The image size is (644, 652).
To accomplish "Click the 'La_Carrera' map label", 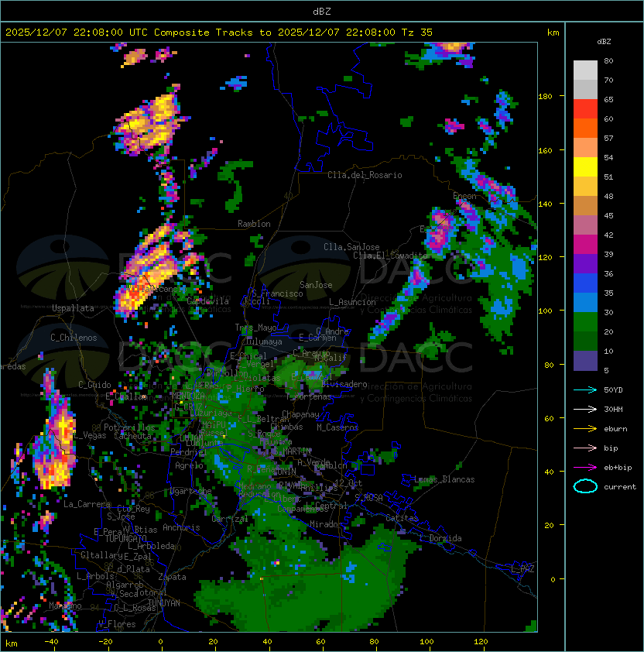I will click(x=87, y=504).
